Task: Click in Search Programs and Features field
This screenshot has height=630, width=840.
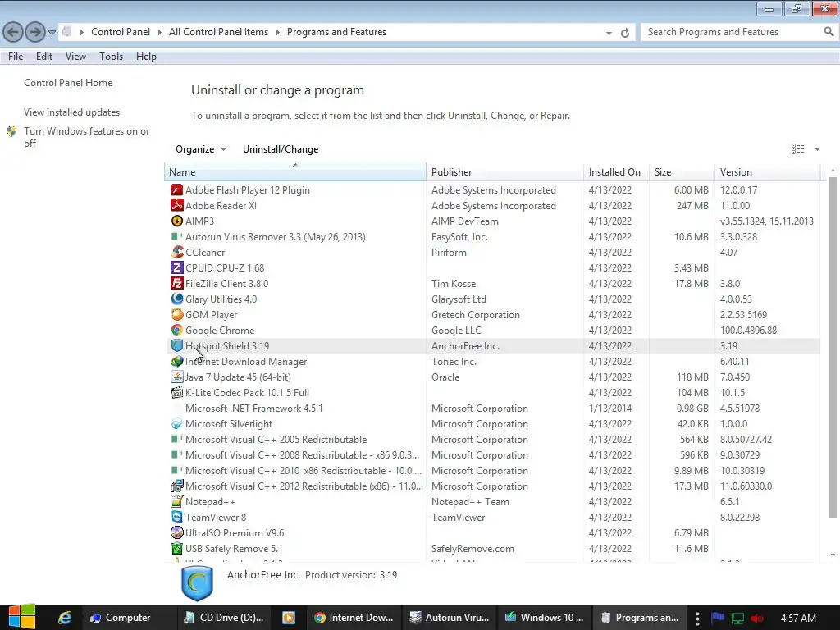Action: pyautogui.click(x=731, y=32)
